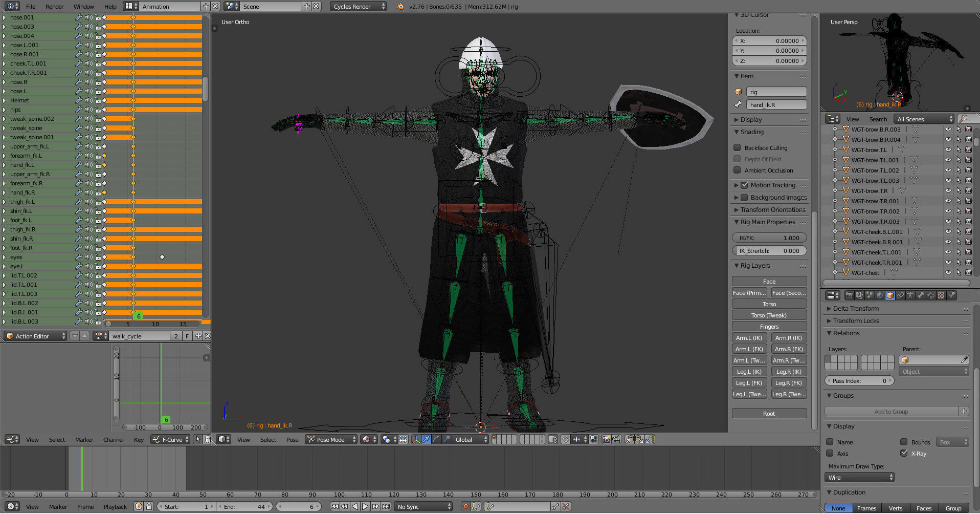Open the No Sync dropdown
This screenshot has width=980, height=514.
click(424, 506)
